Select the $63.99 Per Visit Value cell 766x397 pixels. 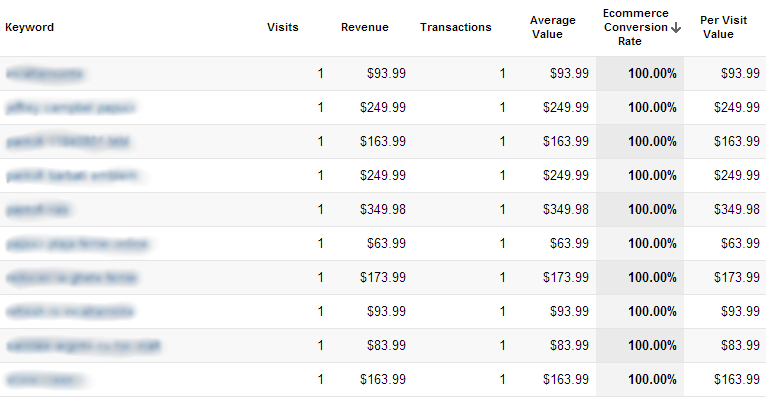[x=740, y=244]
